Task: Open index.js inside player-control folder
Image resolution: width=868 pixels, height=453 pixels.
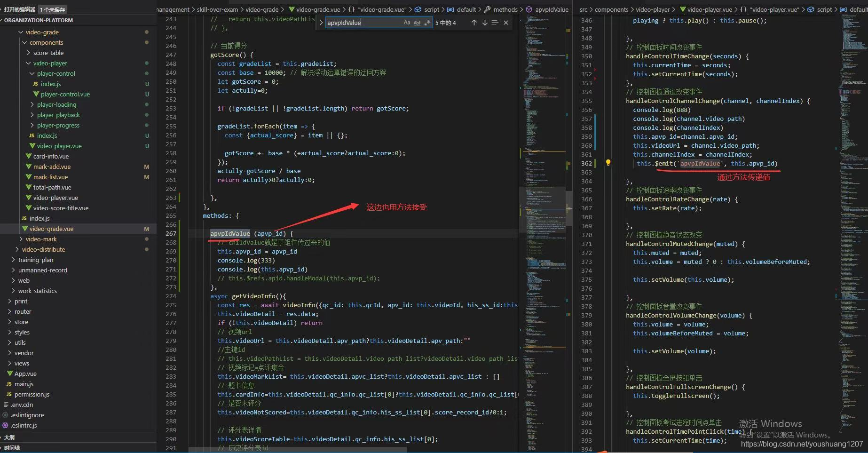Action: tap(51, 84)
